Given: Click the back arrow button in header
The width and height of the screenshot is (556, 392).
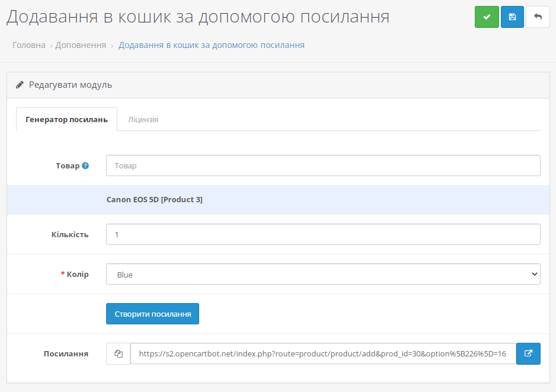Looking at the screenshot, I should tap(538, 17).
